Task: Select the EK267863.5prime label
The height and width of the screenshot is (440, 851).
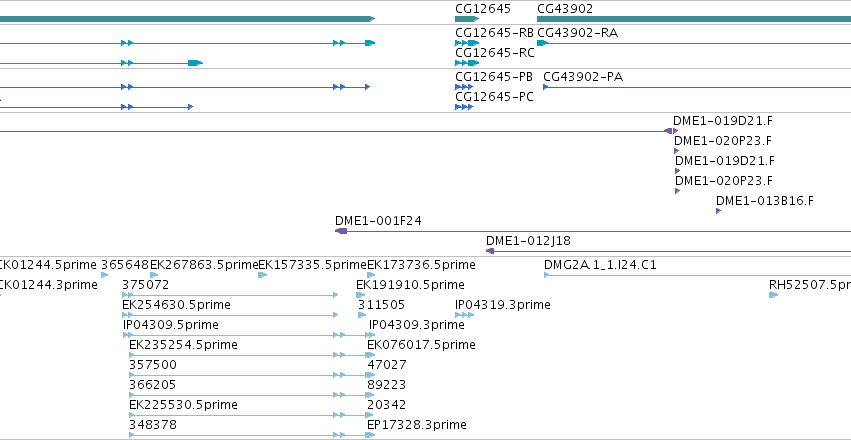Action: click(x=204, y=265)
